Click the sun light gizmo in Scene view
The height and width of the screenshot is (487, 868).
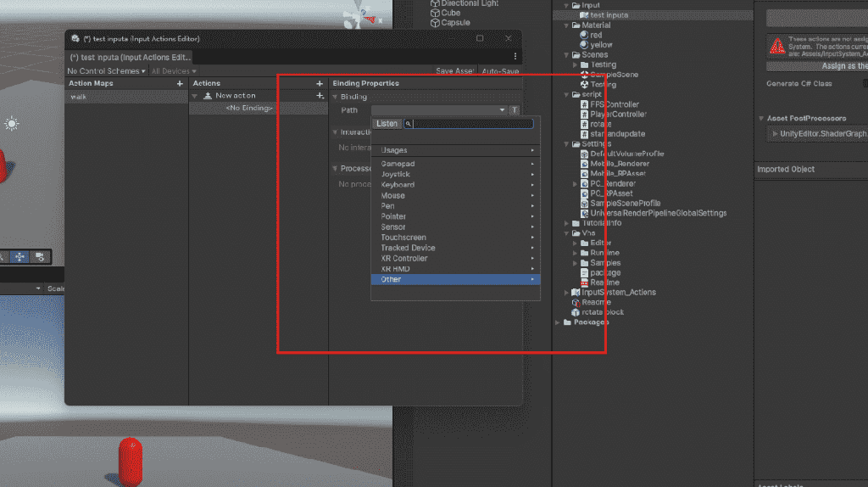pyautogui.click(x=12, y=124)
